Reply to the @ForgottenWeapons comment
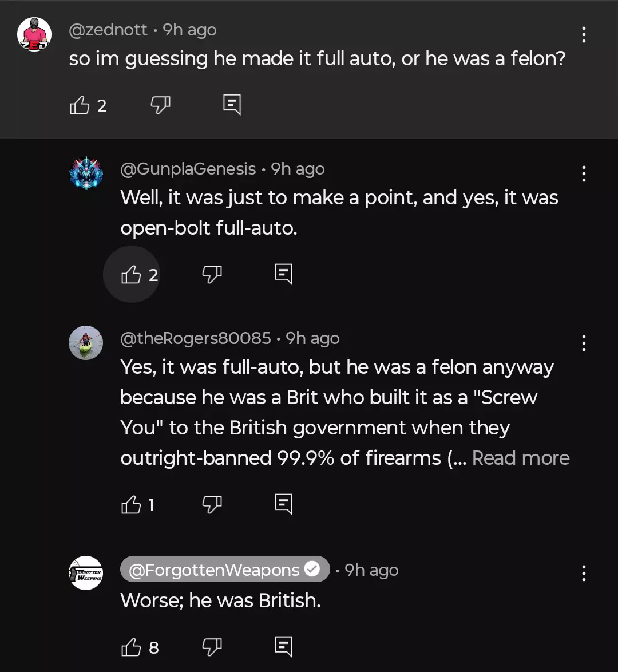Viewport: 618px width, 672px height. pyautogui.click(x=283, y=647)
